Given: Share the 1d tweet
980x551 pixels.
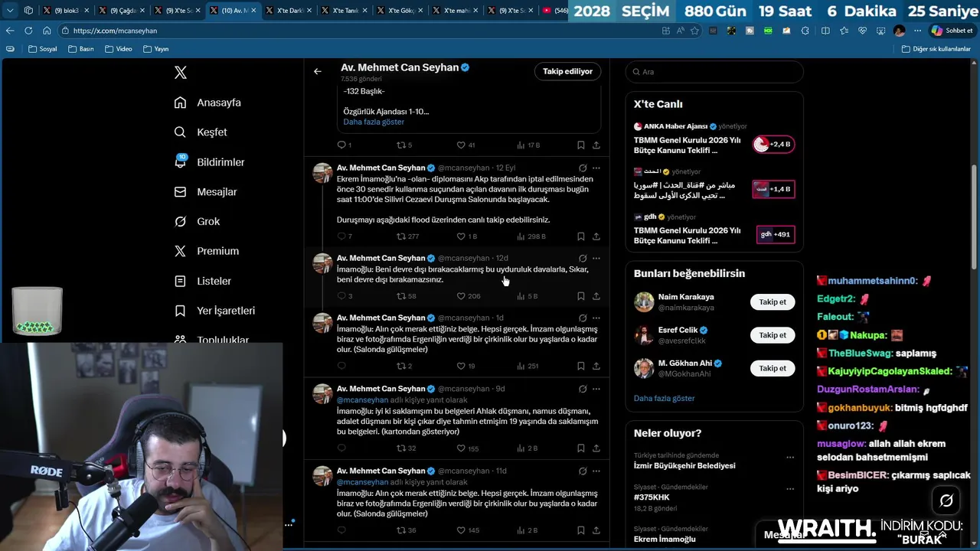Looking at the screenshot, I should (x=596, y=366).
